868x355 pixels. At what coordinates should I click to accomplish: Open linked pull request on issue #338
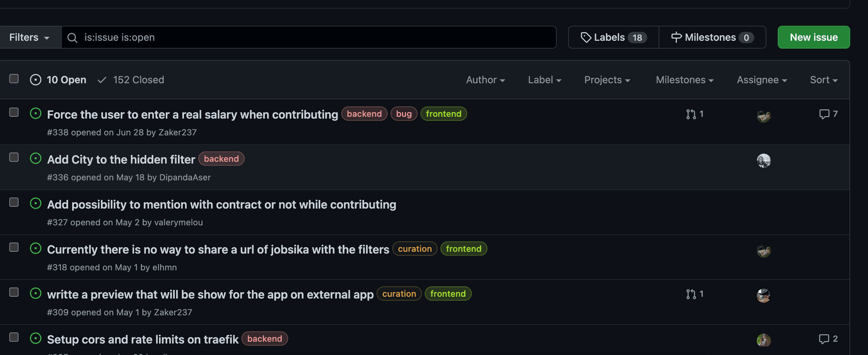(x=694, y=114)
